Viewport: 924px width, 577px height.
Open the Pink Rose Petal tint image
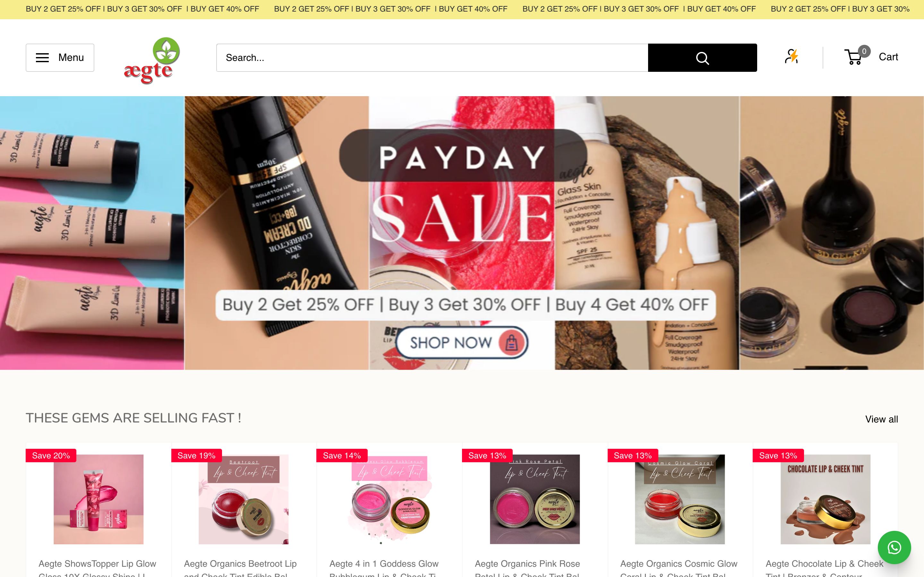(535, 499)
